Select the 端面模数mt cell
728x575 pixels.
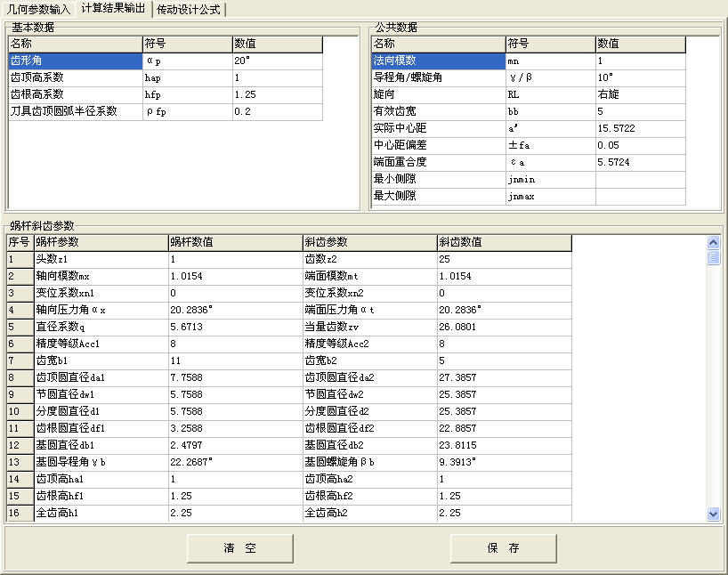click(370, 276)
